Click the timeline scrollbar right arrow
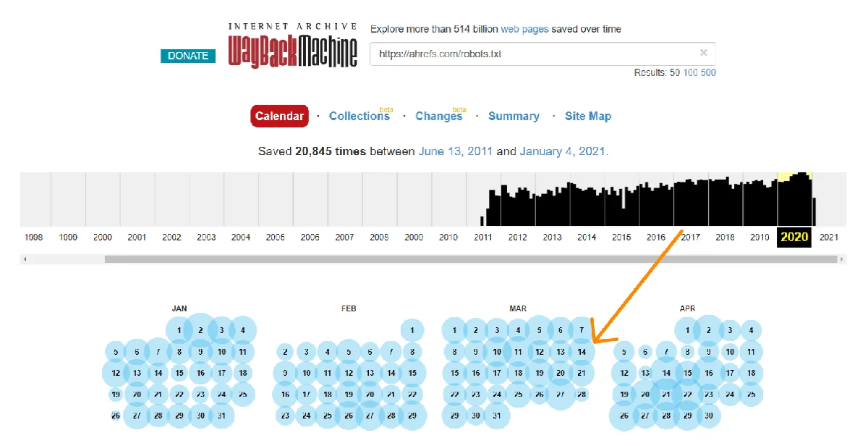This screenshot has height=446, width=868. point(841,258)
